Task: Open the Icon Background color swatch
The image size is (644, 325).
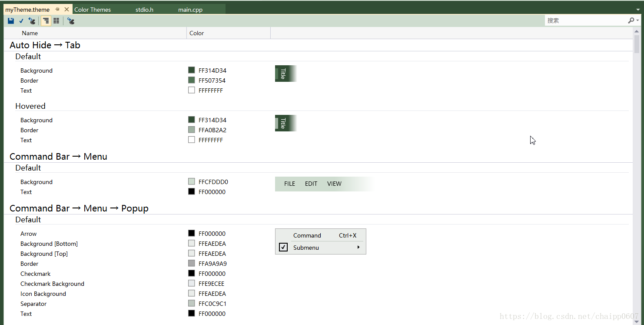Action: click(192, 293)
